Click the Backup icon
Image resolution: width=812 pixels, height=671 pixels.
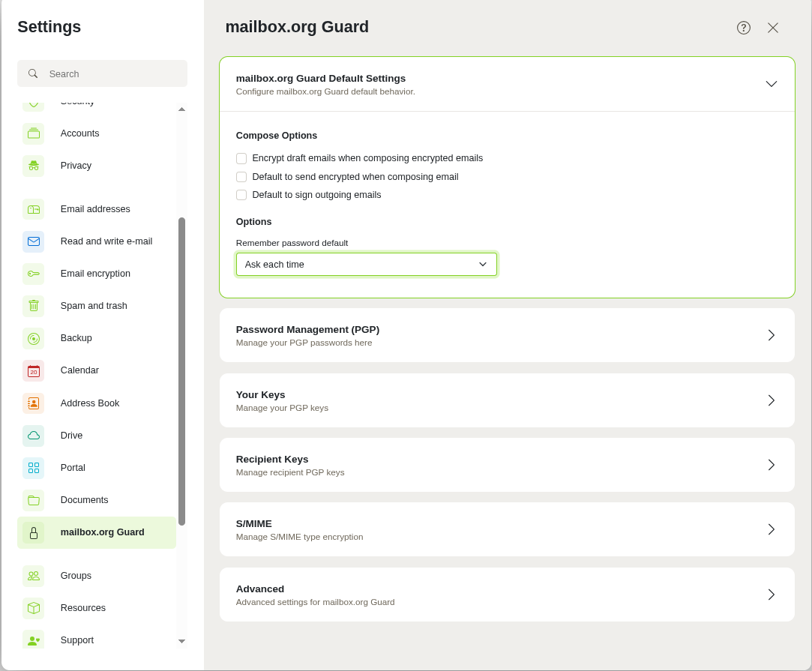pyautogui.click(x=34, y=339)
